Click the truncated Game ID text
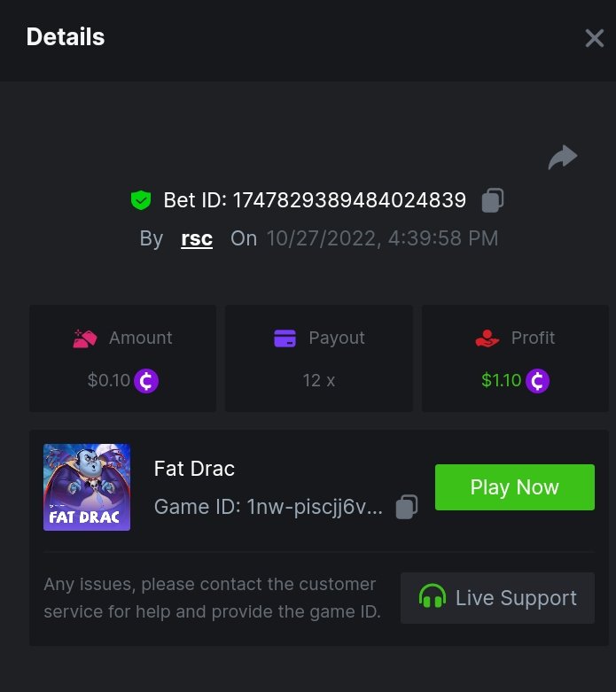This screenshot has height=692, width=616. (x=269, y=507)
